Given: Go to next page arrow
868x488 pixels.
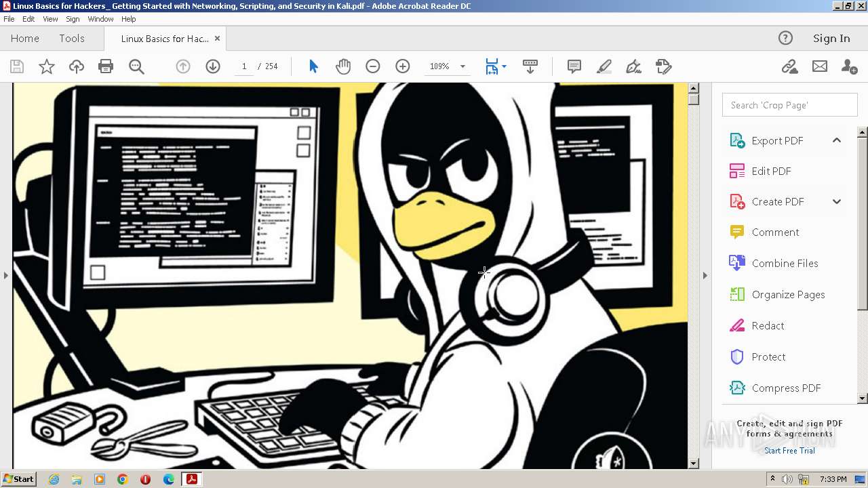Looking at the screenshot, I should pos(213,66).
